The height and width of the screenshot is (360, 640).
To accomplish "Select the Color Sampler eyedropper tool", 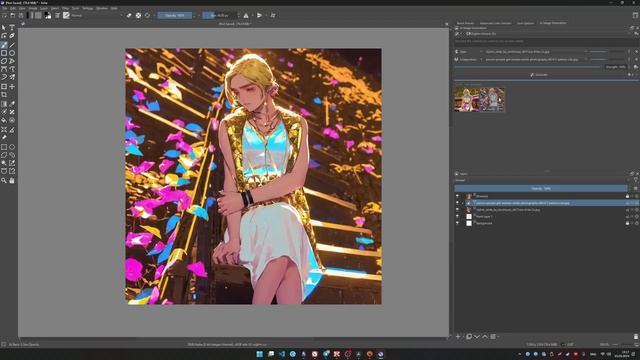I will pyautogui.click(x=12, y=104).
